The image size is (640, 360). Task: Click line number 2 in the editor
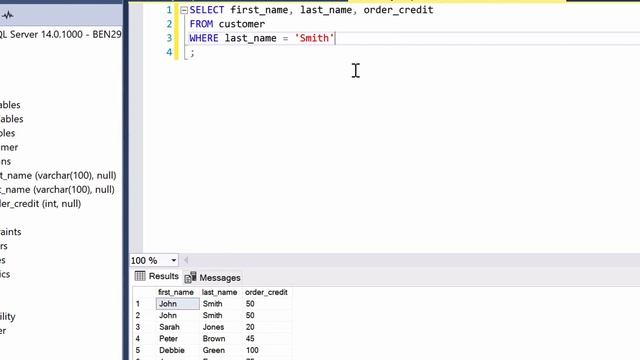point(169,24)
